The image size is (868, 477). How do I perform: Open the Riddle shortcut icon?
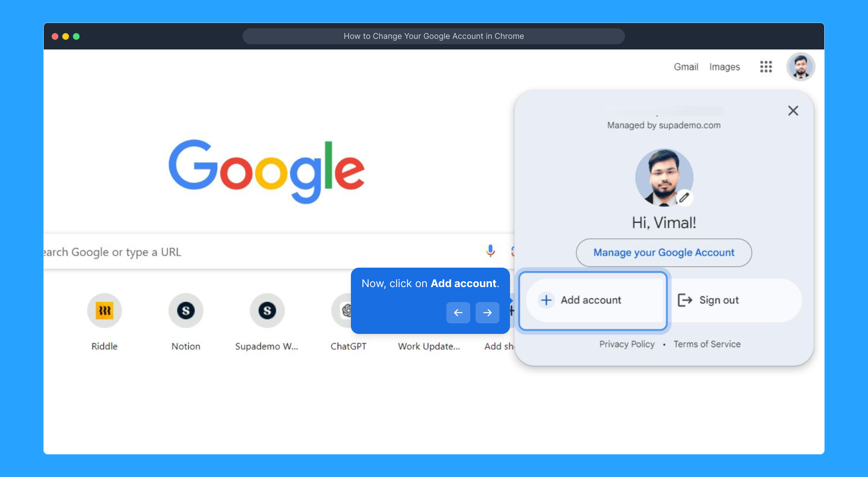click(104, 311)
